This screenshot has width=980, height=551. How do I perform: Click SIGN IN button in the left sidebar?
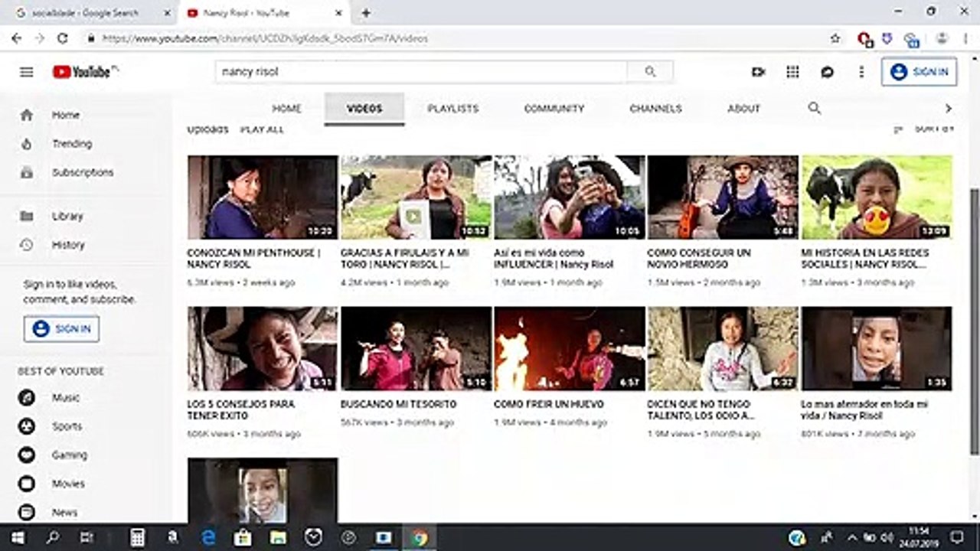coord(61,329)
